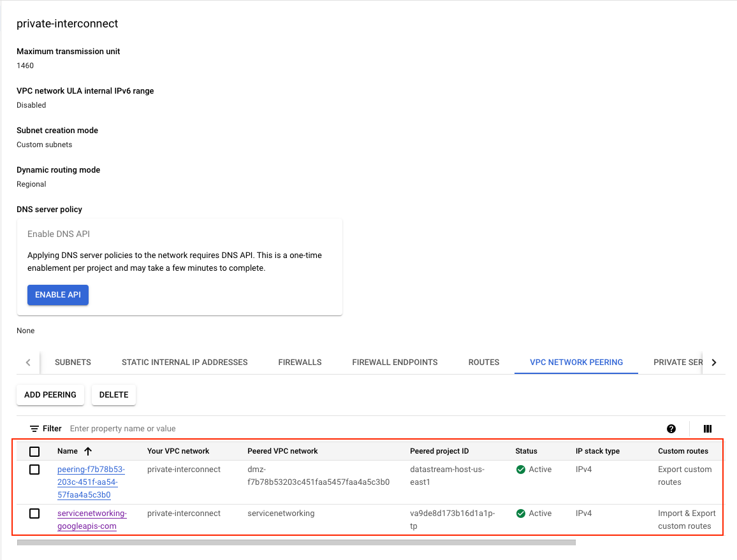Open the Firewall Endpoints tab

pyautogui.click(x=395, y=362)
